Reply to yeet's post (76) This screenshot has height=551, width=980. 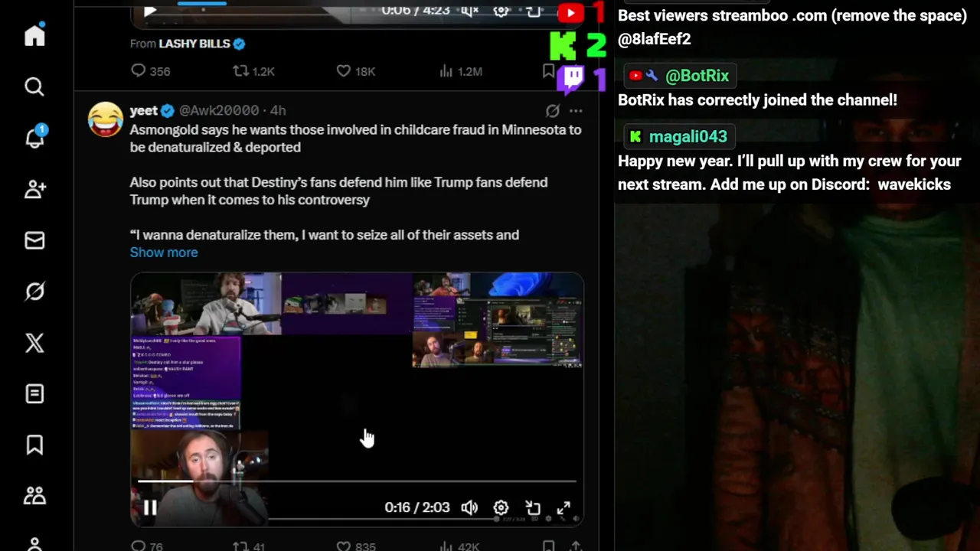pyautogui.click(x=146, y=546)
